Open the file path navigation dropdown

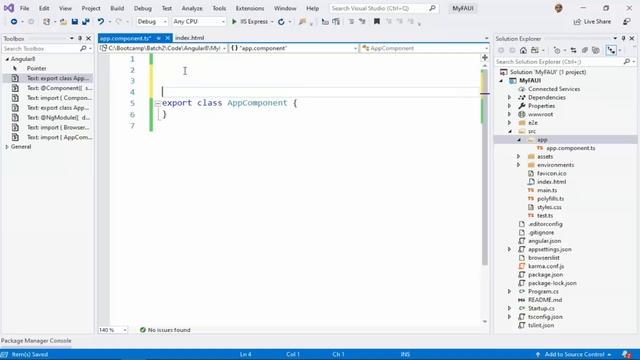click(163, 48)
